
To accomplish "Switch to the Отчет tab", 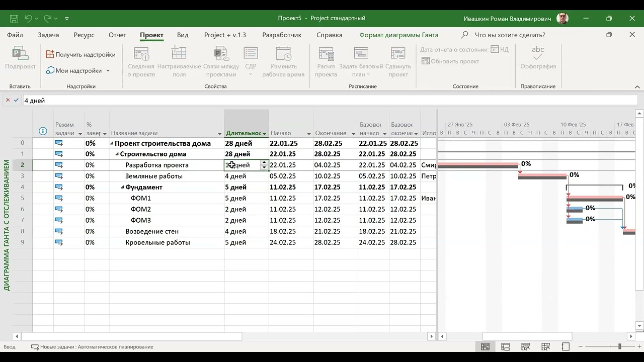I will [117, 35].
